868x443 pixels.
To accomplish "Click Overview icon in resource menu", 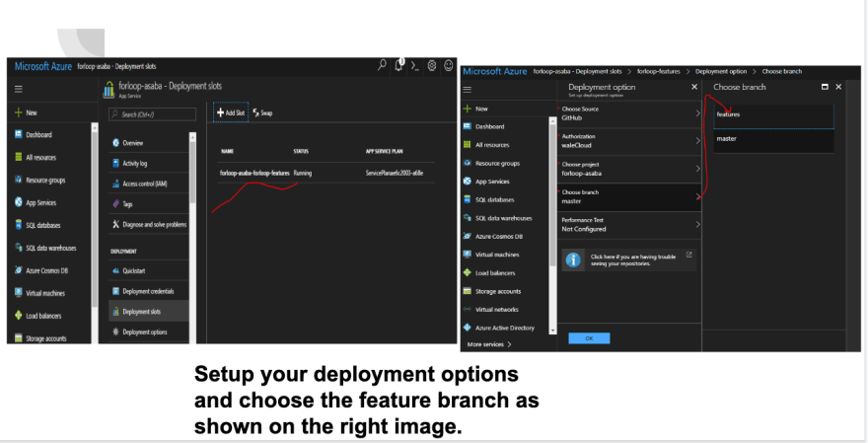I will coord(115,143).
